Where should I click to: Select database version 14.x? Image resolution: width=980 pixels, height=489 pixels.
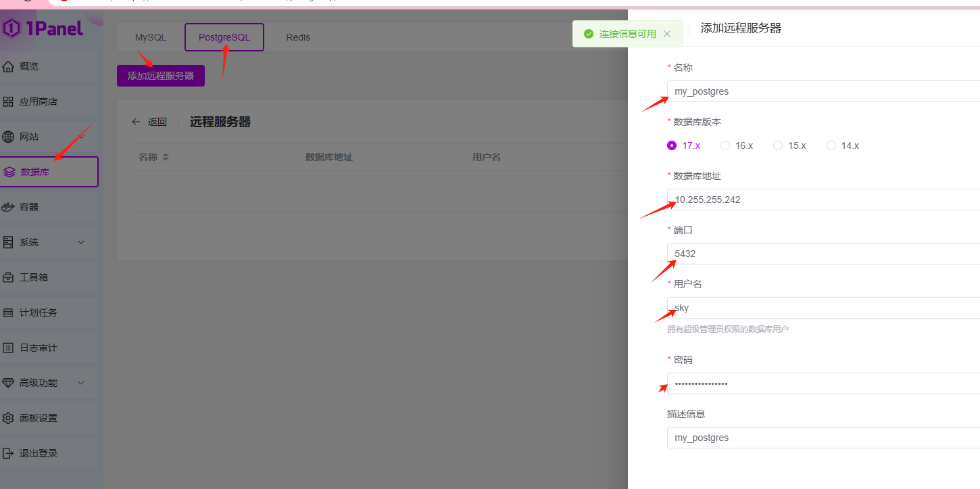(843, 145)
